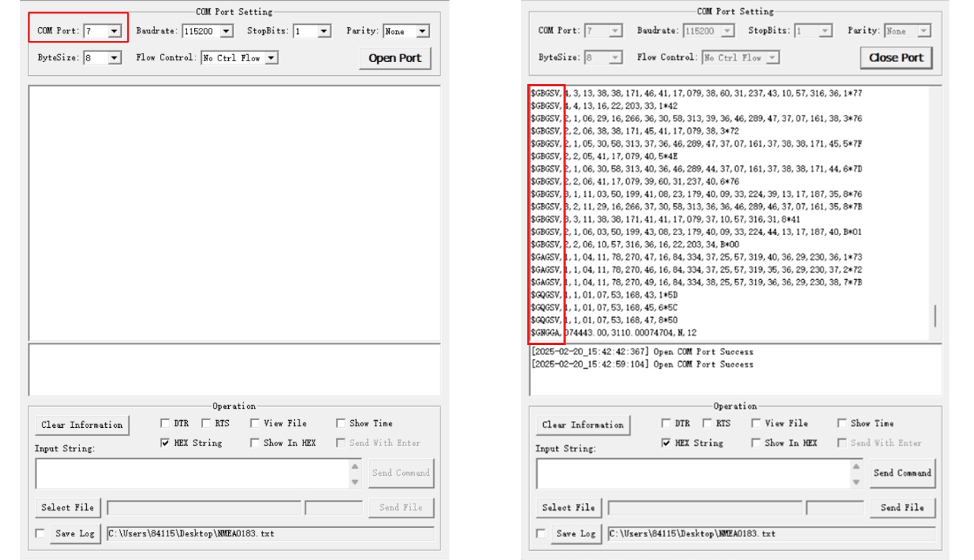The height and width of the screenshot is (560, 974).
Task: Expand the ByteSize dropdown in left window
Action: pyautogui.click(x=114, y=58)
